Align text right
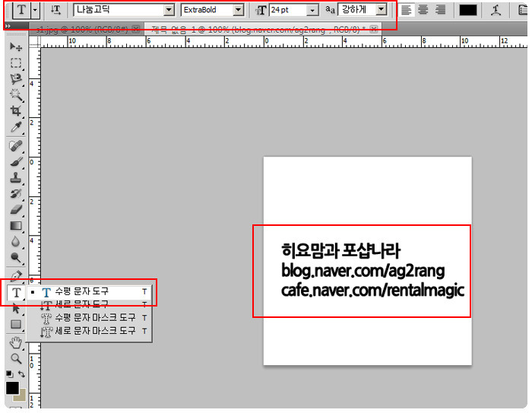 [440, 10]
